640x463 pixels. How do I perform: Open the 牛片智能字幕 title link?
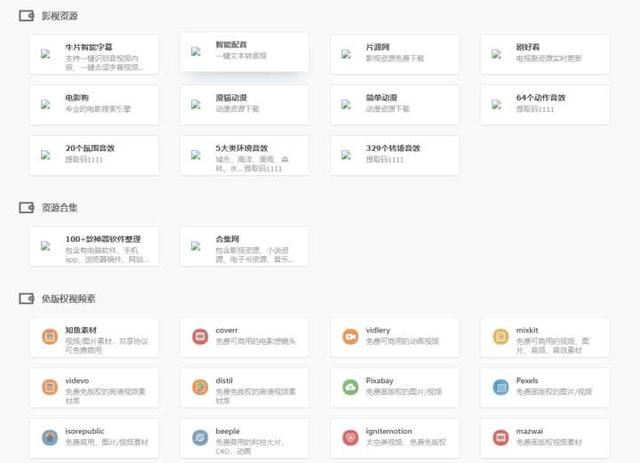(89, 47)
